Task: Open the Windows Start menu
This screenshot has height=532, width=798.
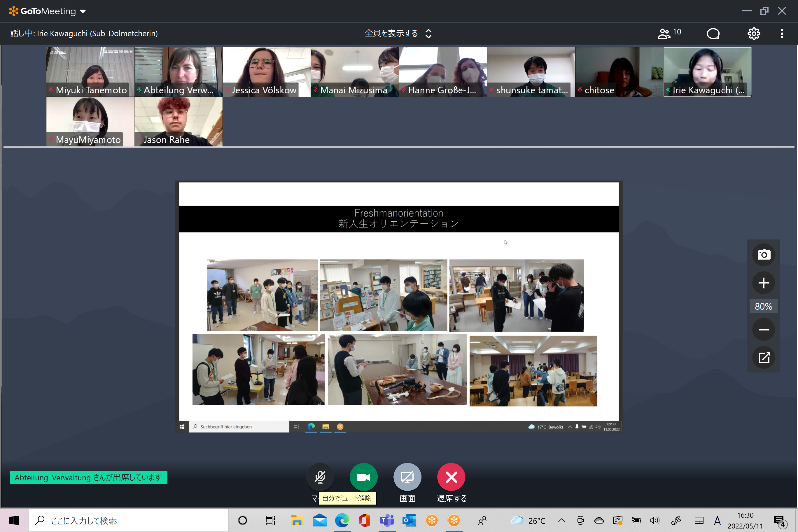Action: [14, 520]
